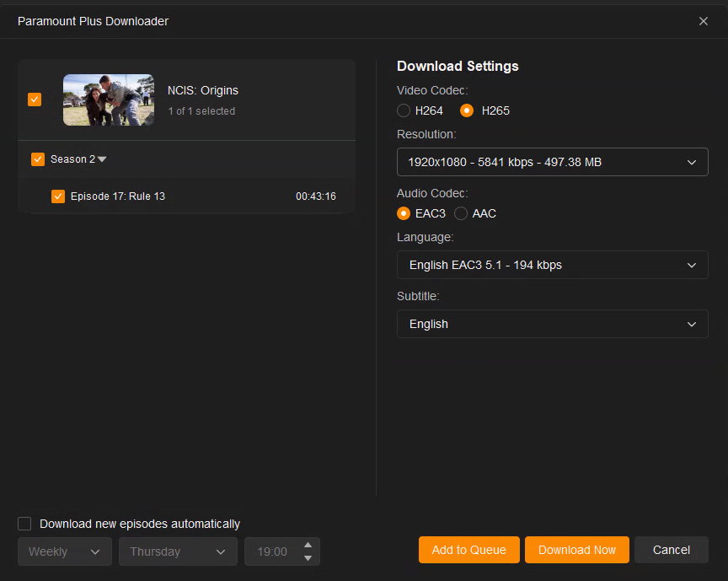The width and height of the screenshot is (728, 581).
Task: Select H265 video codec
Action: click(x=467, y=110)
